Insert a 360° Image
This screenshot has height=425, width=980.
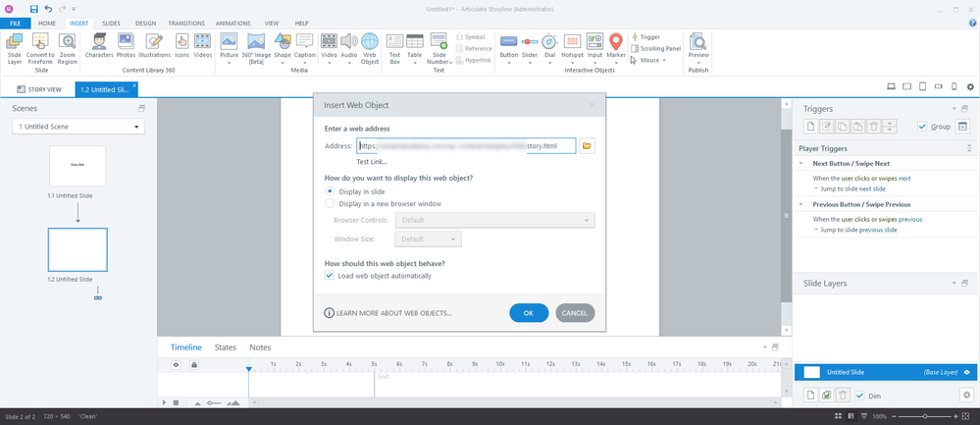pos(256,45)
